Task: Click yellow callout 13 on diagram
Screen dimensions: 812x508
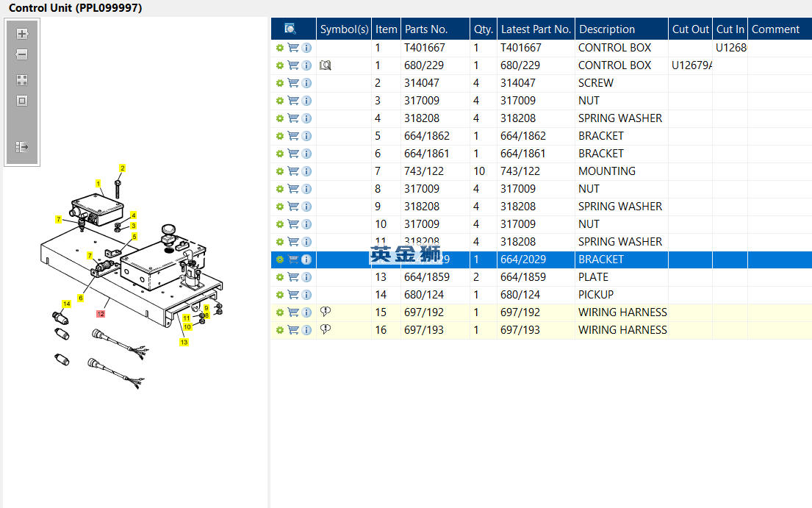Action: (184, 343)
